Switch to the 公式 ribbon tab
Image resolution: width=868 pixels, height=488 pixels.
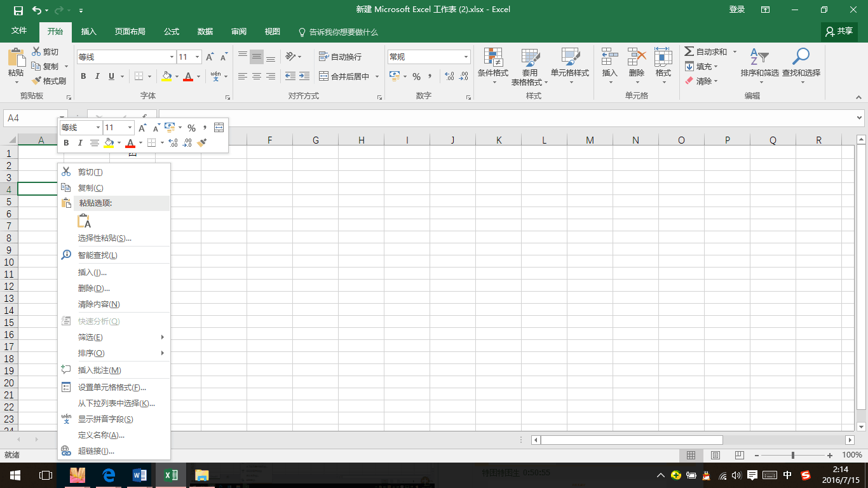click(172, 31)
